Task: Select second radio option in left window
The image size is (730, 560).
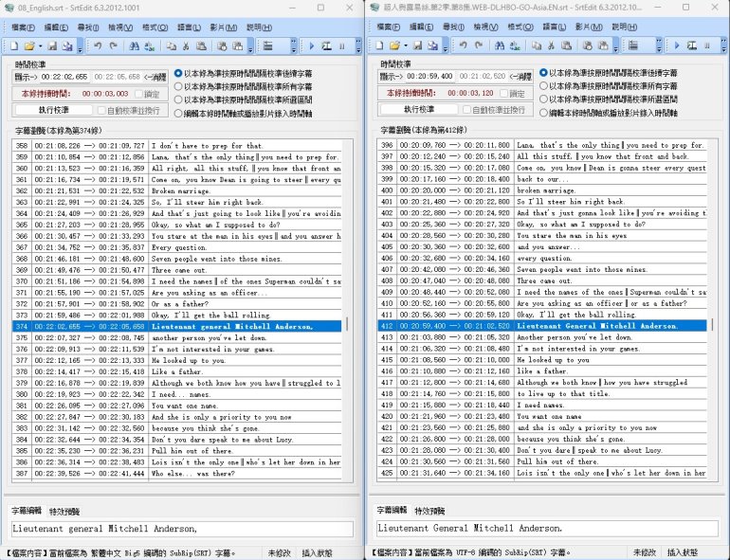Action: tap(178, 86)
